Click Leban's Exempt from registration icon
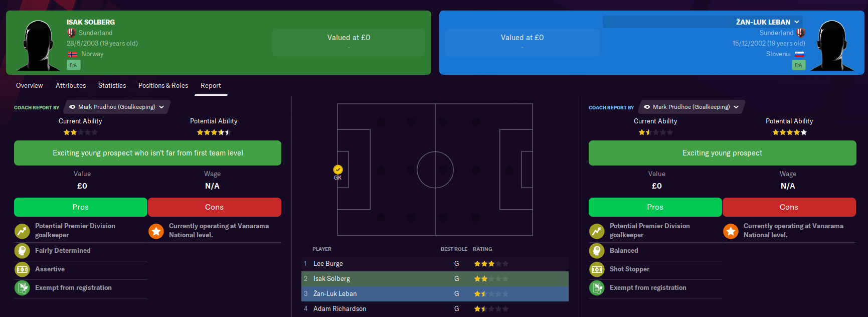 tap(597, 288)
